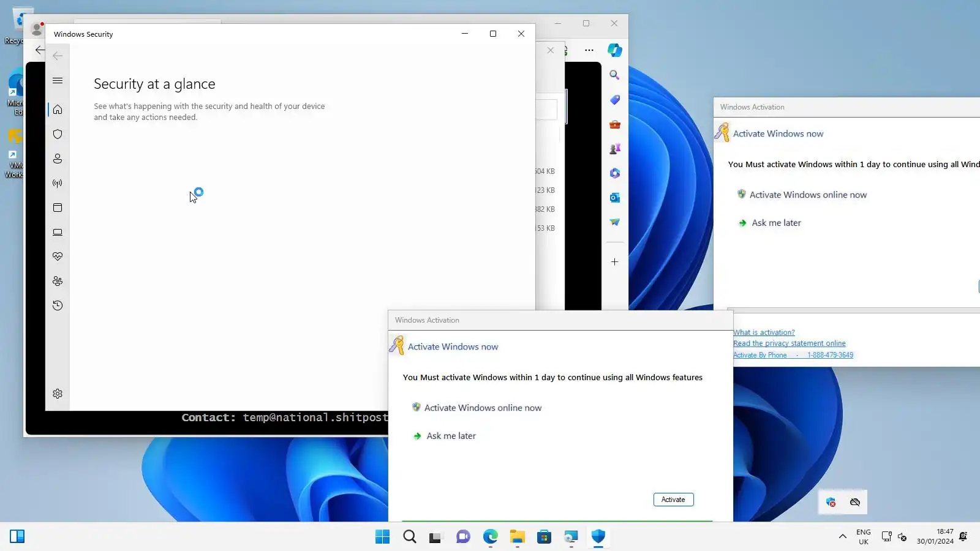Open the What is activation? link
The width and height of the screenshot is (980, 551).
tap(764, 332)
